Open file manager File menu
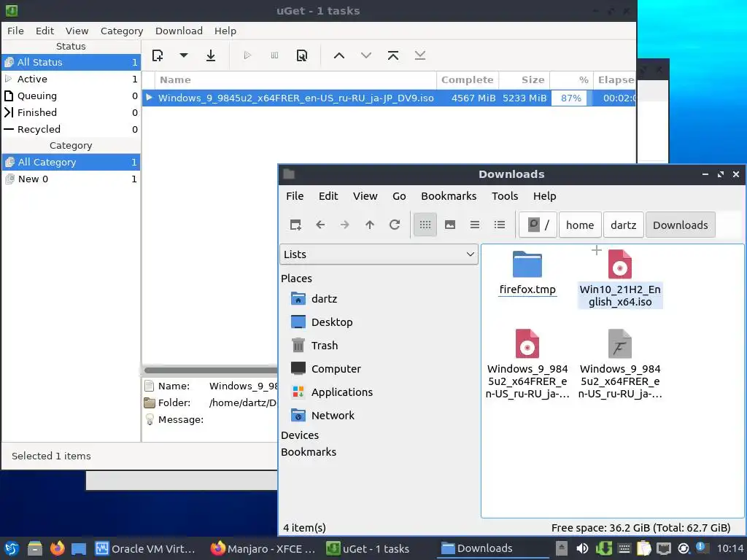Viewport: 747px width, 560px height. (295, 196)
